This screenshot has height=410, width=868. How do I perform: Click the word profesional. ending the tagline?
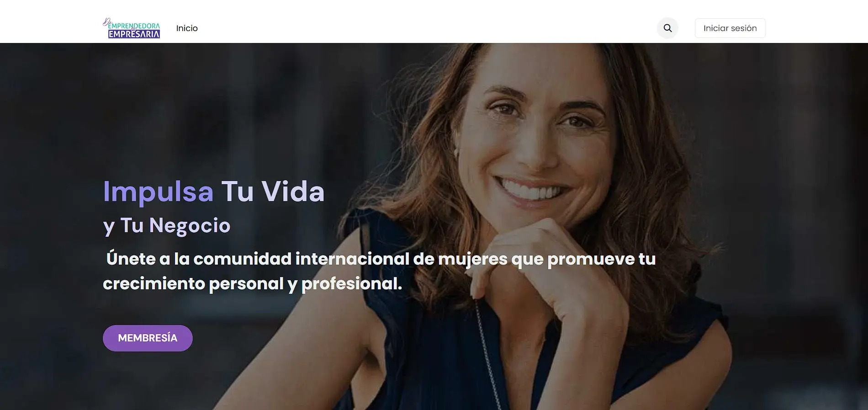pos(352,284)
